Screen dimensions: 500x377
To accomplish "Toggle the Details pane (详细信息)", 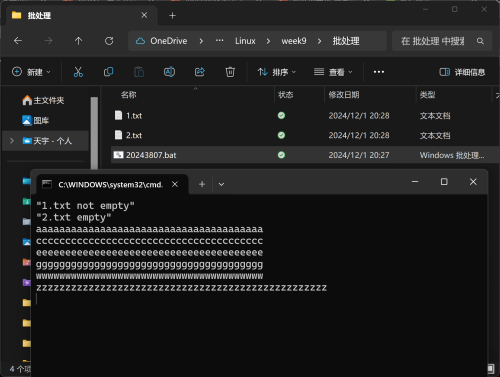I will (x=462, y=72).
